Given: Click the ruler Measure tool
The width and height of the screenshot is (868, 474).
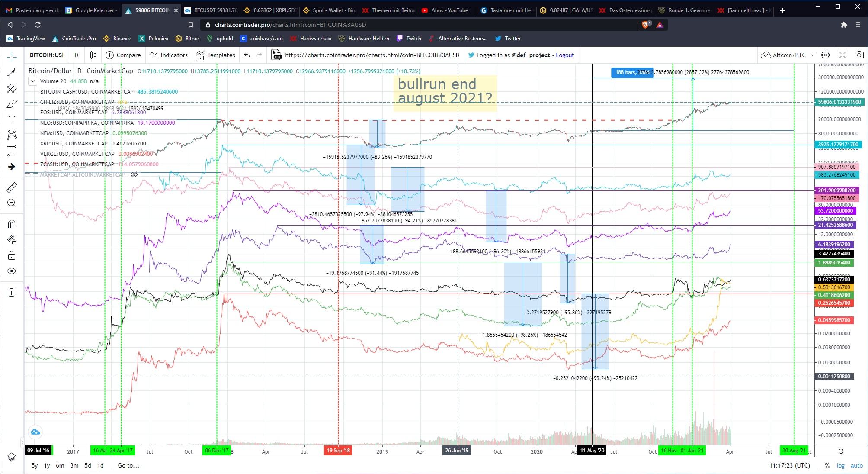Looking at the screenshot, I should [x=12, y=187].
